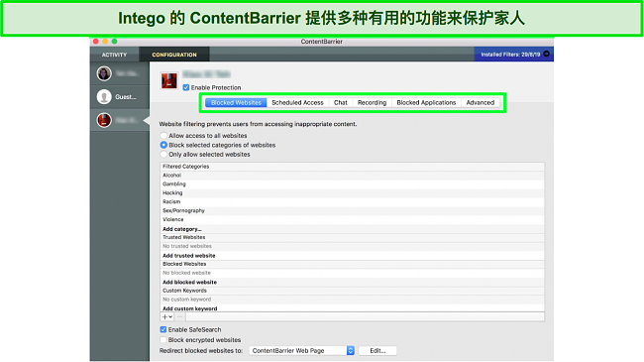644x362 pixels.
Task: Open the CONFIGURATION tab
Action: [x=174, y=55]
